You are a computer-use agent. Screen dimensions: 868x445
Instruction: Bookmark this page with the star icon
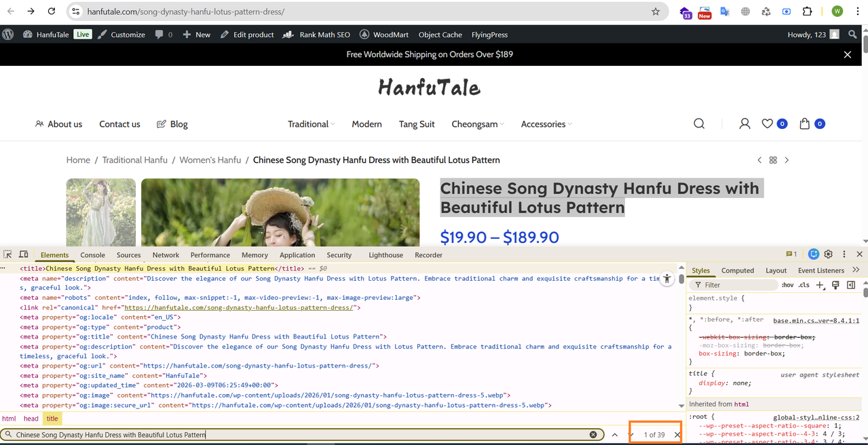click(x=656, y=12)
